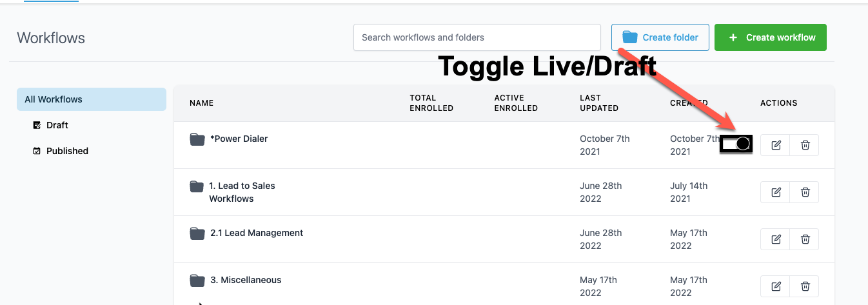The image size is (868, 305).
Task: Show Published workflows only
Action: click(67, 151)
